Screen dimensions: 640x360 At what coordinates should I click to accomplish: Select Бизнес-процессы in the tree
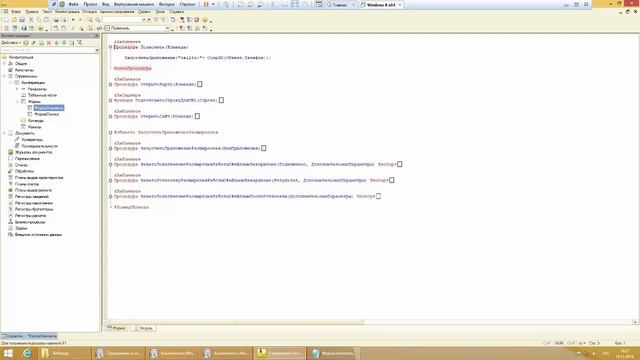click(30, 222)
